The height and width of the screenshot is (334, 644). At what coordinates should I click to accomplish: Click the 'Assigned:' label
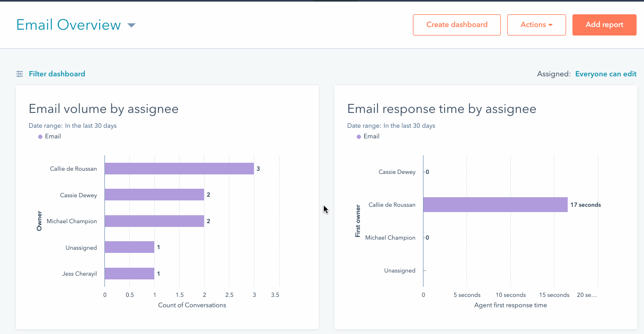tap(554, 74)
